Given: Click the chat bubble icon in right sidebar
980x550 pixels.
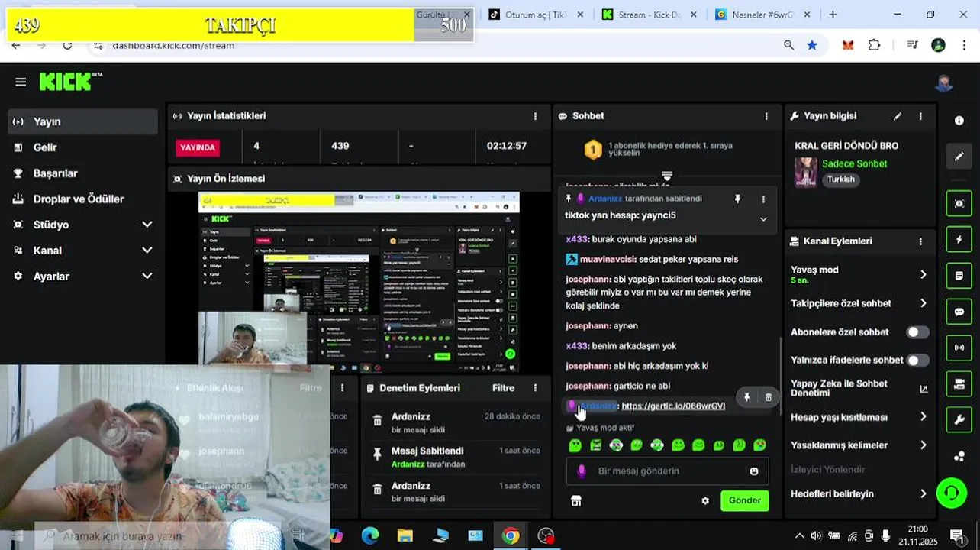Looking at the screenshot, I should 959,312.
